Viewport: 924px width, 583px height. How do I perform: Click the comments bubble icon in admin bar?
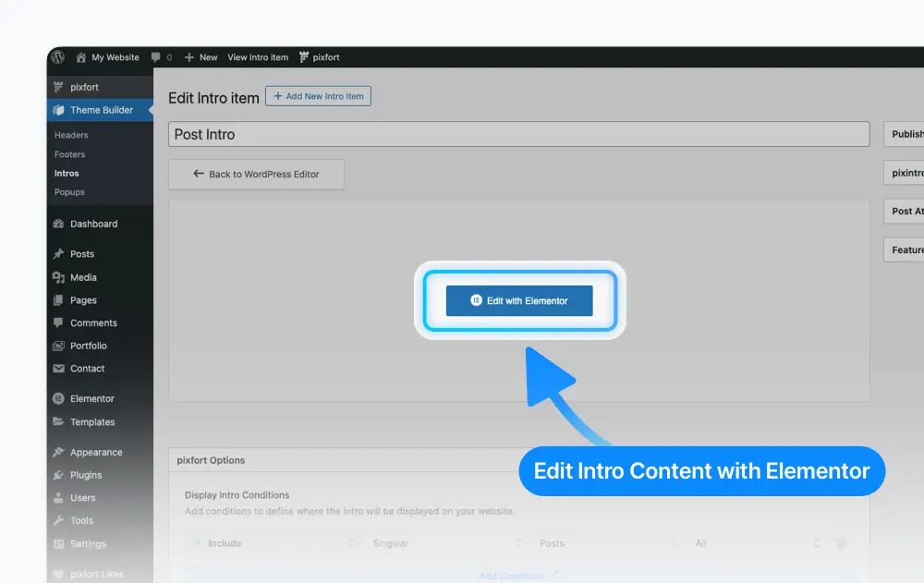[x=155, y=57]
